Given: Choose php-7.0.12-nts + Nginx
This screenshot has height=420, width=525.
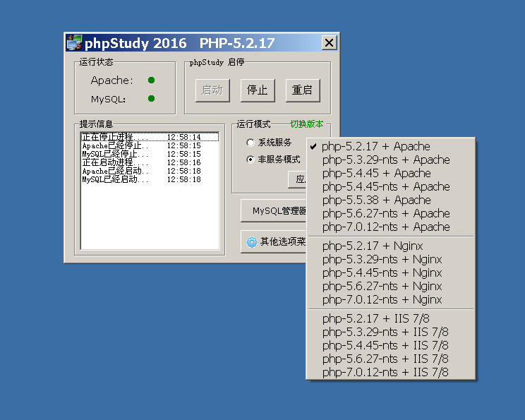Looking at the screenshot, I should pyautogui.click(x=391, y=299).
